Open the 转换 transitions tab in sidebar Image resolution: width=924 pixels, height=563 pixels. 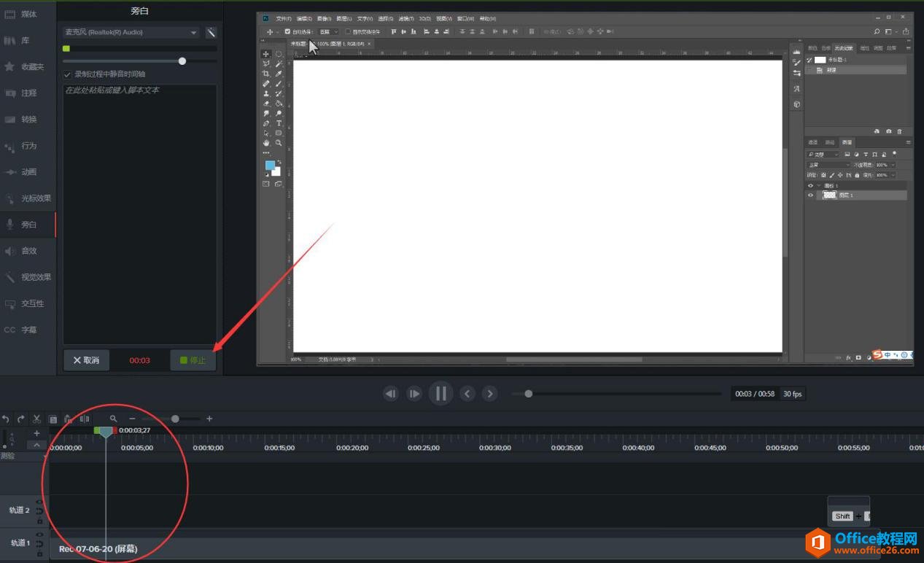pos(28,120)
